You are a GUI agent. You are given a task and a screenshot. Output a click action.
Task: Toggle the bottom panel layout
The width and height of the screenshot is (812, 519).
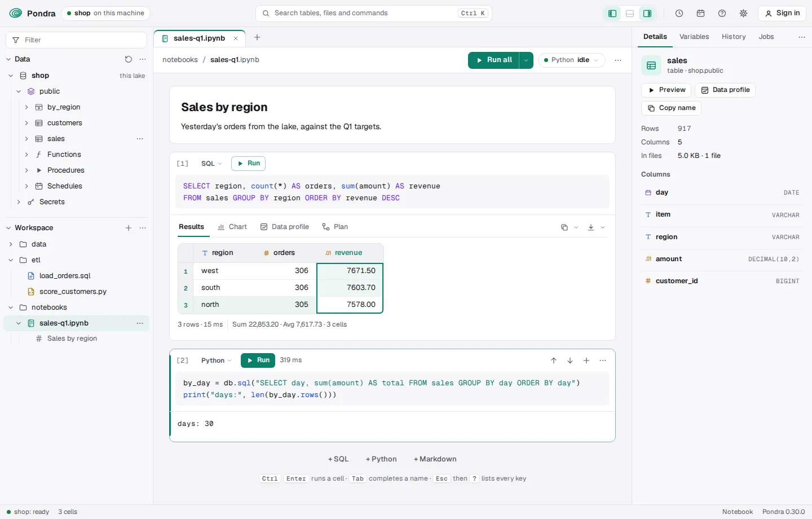point(630,14)
